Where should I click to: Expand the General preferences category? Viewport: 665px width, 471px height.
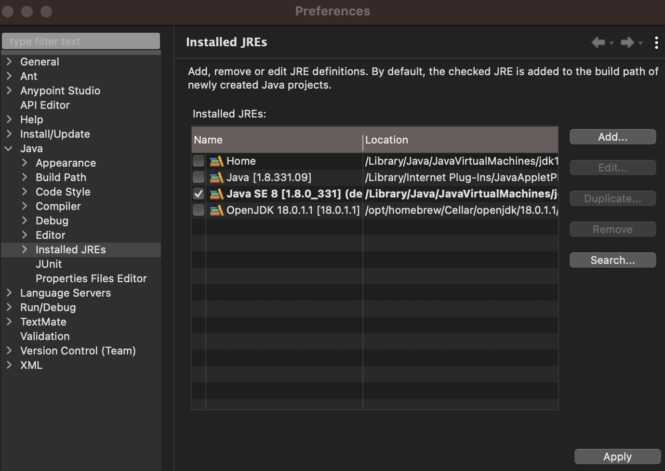pos(10,62)
